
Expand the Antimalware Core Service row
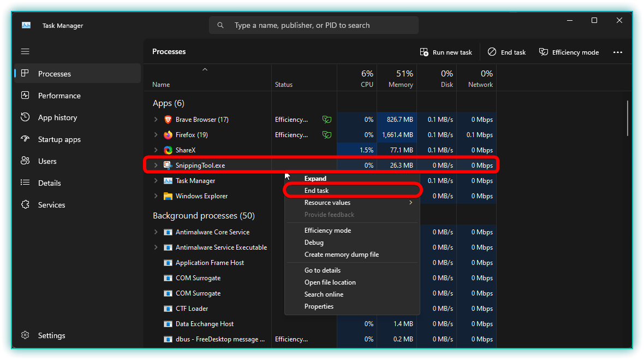[156, 232]
